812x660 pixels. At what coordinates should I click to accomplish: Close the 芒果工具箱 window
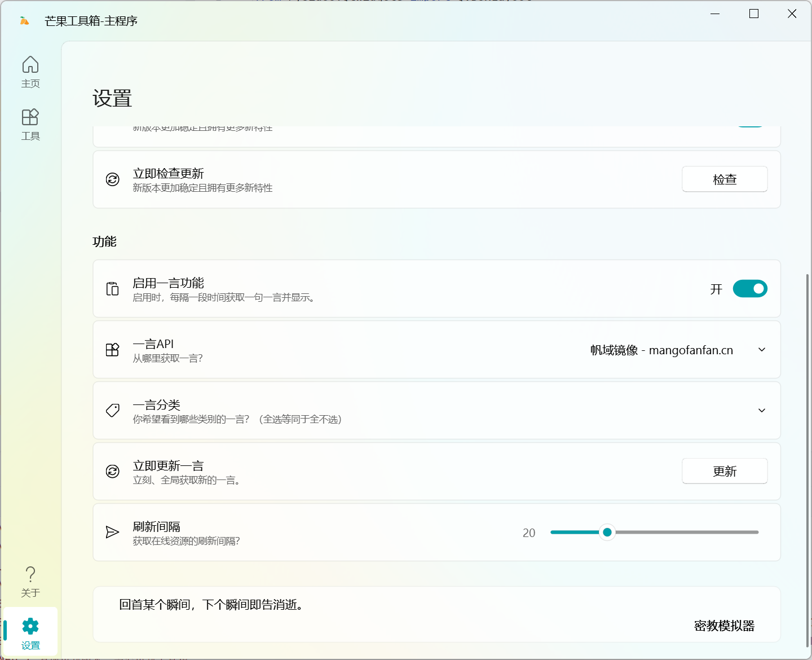792,14
